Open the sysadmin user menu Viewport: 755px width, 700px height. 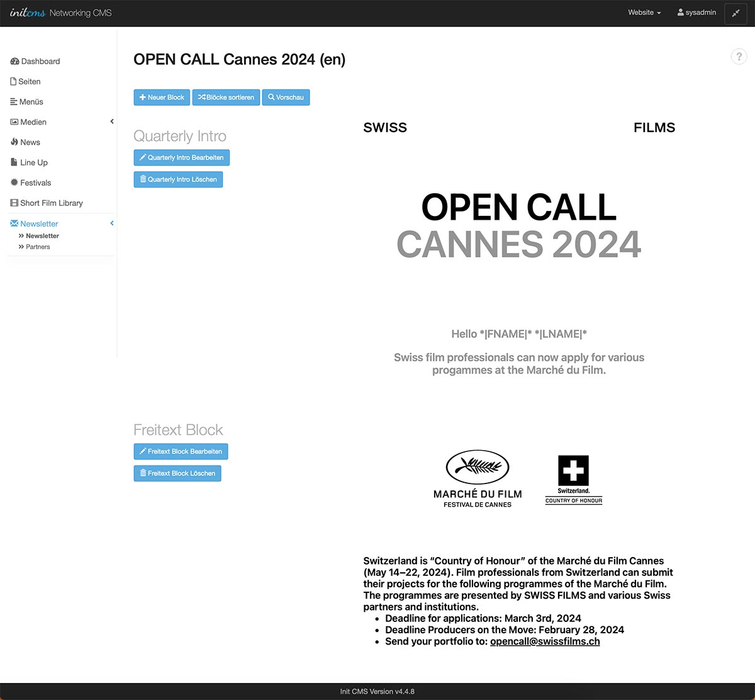(696, 13)
